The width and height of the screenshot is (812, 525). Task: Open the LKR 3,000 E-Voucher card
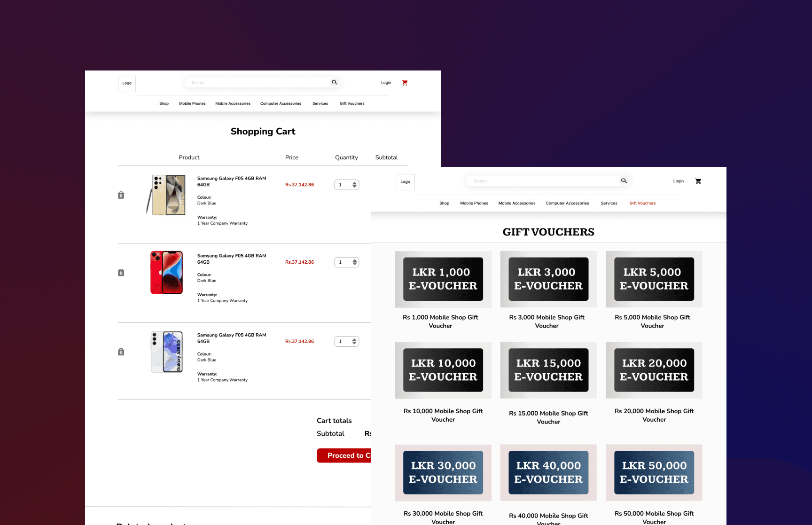[x=548, y=279]
